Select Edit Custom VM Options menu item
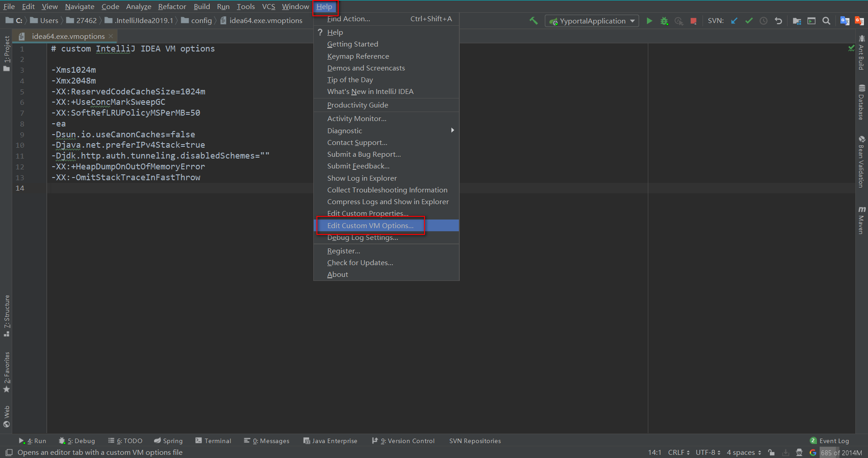The width and height of the screenshot is (868, 458). tap(387, 225)
